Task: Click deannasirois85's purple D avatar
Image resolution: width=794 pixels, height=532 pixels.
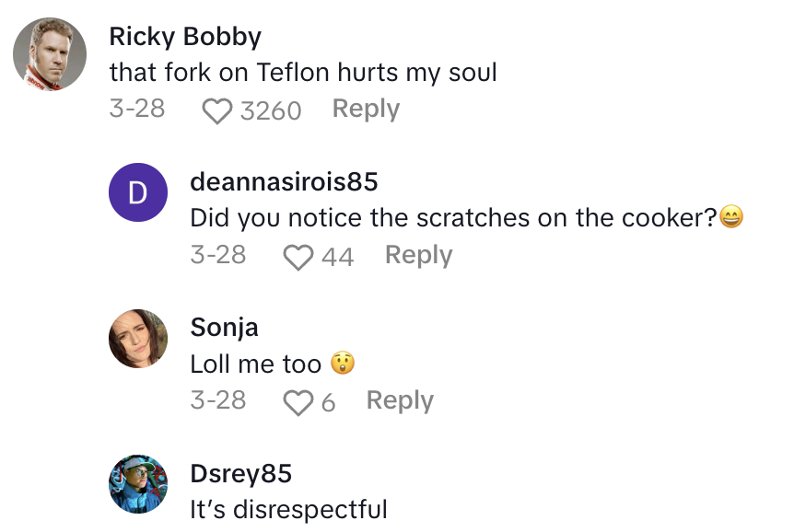Action: tap(138, 193)
